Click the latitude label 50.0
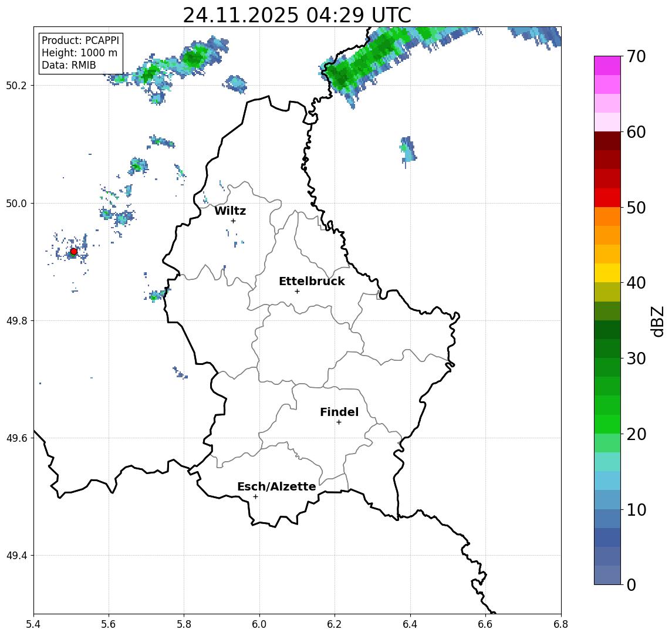The image size is (672, 636). pos(16,203)
